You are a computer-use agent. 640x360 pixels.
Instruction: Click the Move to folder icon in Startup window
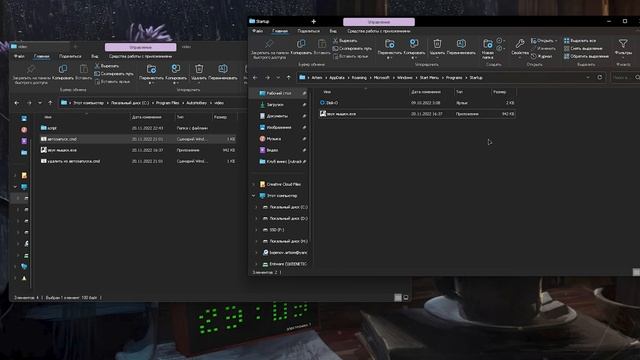(x=390, y=43)
